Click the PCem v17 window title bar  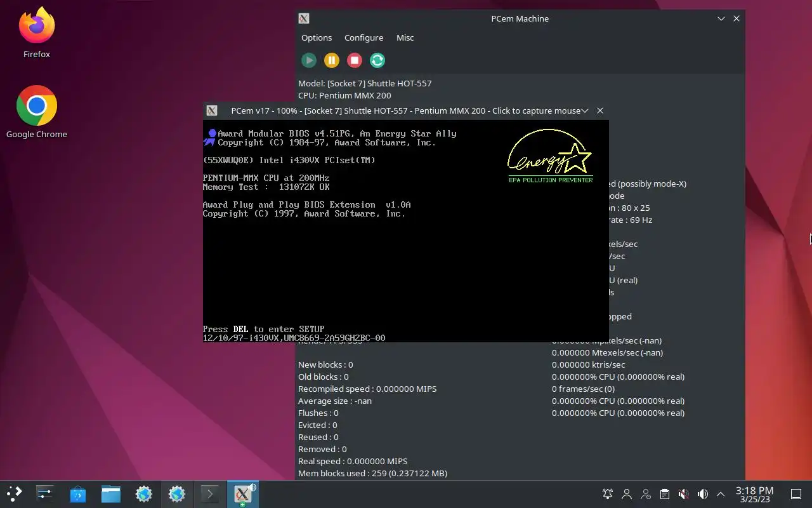[406, 110]
